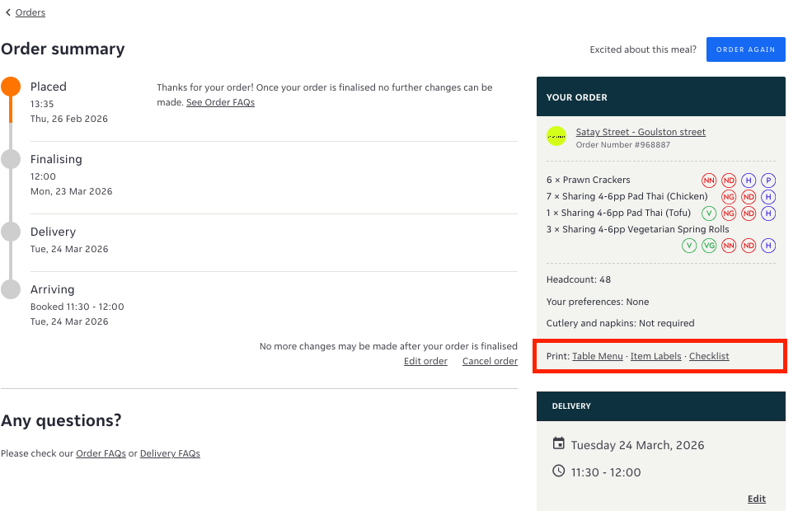
Task: Open the Table Menu print link
Action: [x=598, y=356]
